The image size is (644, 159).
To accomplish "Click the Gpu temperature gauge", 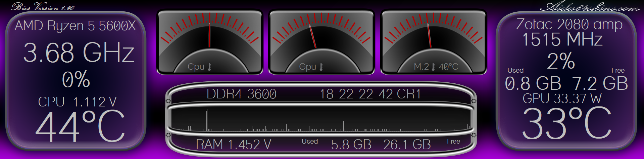I will click(321, 42).
